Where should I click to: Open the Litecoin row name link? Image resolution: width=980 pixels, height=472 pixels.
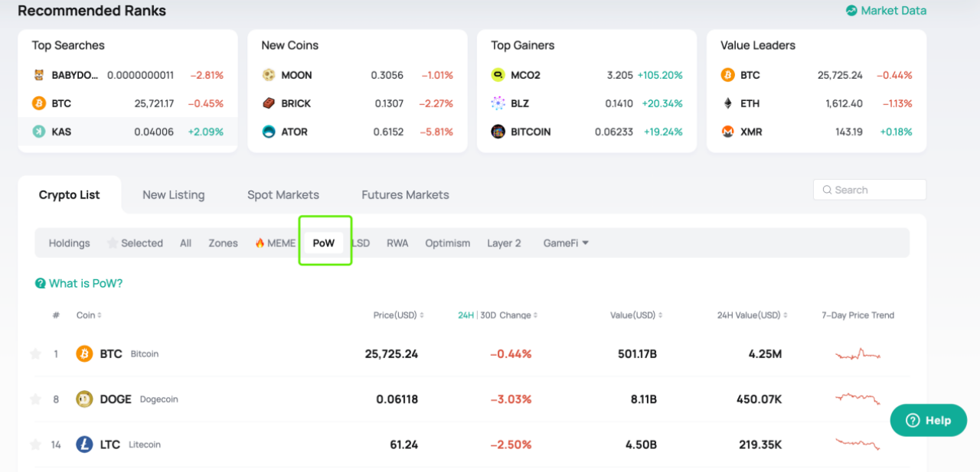pyautogui.click(x=145, y=444)
